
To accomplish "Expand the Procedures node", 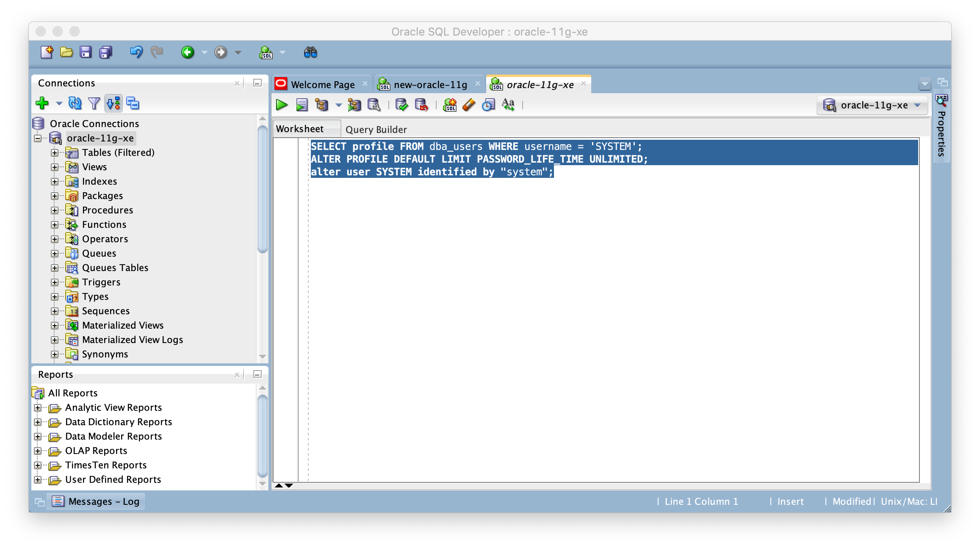I will [55, 210].
